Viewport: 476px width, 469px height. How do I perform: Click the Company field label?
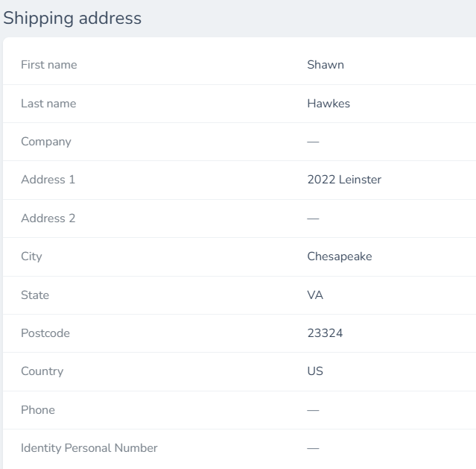tap(46, 142)
